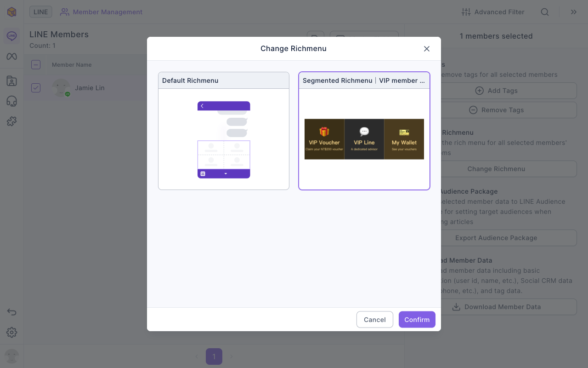
Task: Close the Change Richmenu dialog
Action: click(427, 49)
